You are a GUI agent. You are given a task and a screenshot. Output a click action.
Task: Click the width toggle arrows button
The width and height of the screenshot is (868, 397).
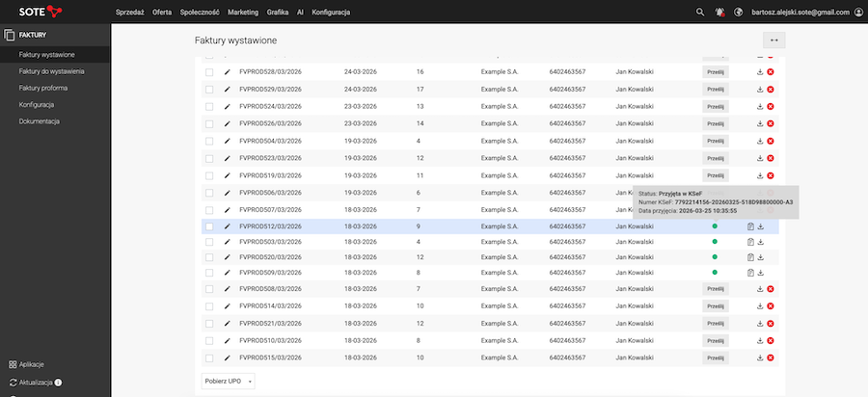773,40
